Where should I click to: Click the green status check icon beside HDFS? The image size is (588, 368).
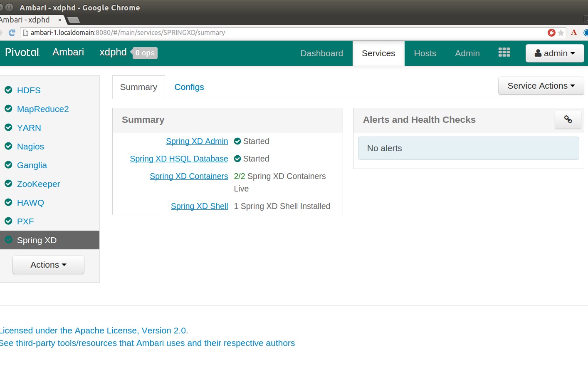pos(8,90)
